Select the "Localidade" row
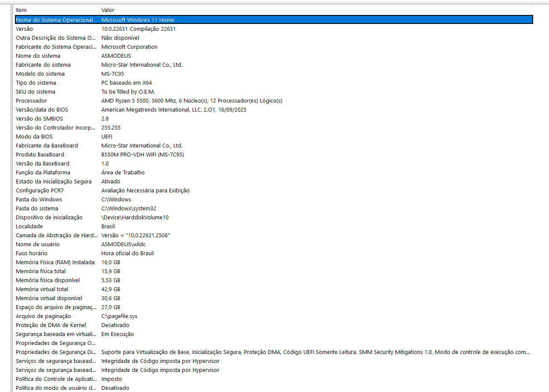Viewport: 549px width, 392px height. click(x=274, y=226)
